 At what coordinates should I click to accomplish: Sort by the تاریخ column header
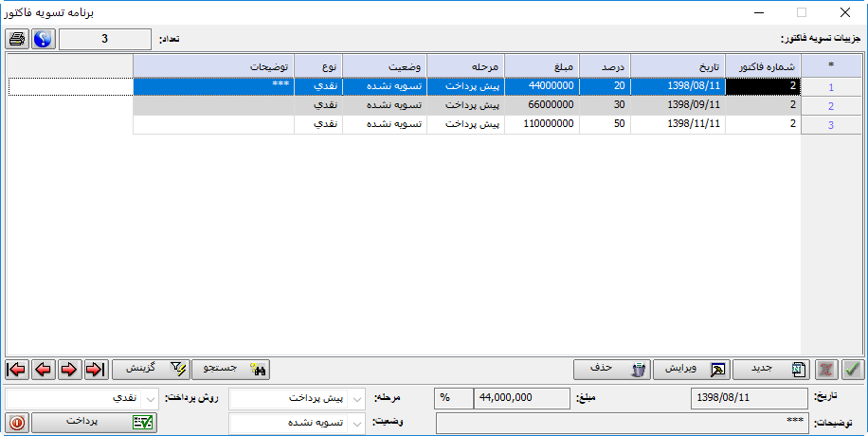[678, 65]
